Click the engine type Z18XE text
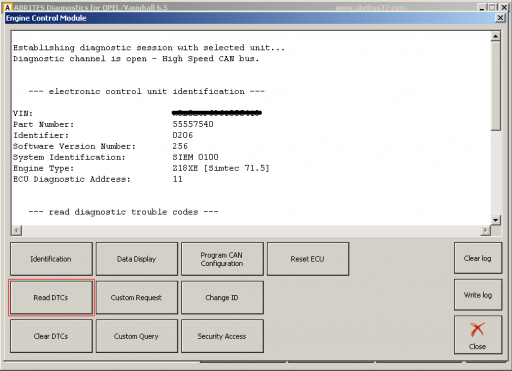 221,168
